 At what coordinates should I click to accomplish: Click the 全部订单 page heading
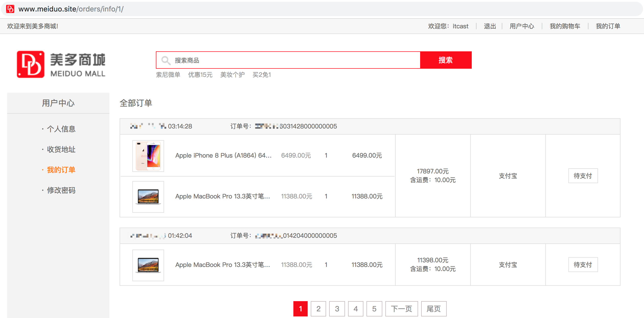click(x=136, y=103)
